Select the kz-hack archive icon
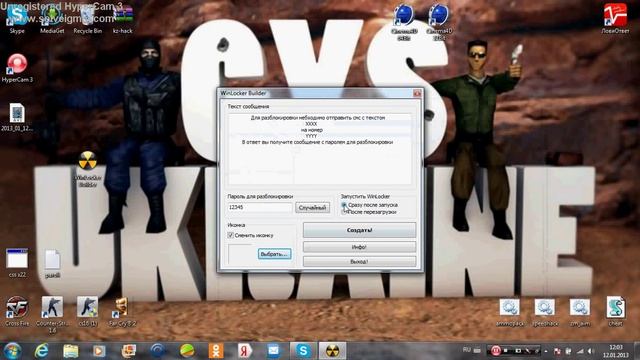This screenshot has height=360, width=640. tap(122, 19)
